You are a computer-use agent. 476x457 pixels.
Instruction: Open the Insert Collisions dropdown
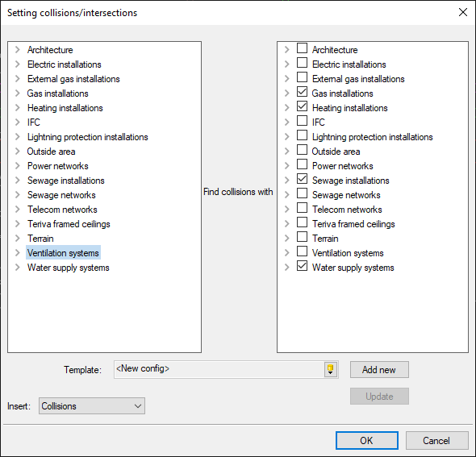pyautogui.click(x=92, y=406)
